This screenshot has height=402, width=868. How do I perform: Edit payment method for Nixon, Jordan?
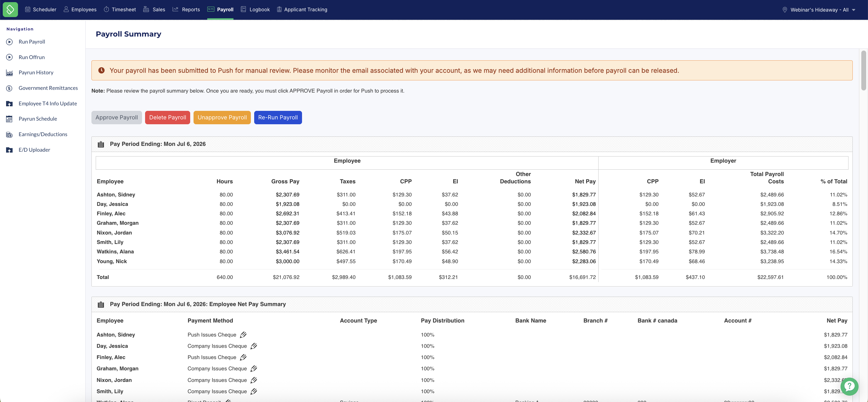coord(254,380)
